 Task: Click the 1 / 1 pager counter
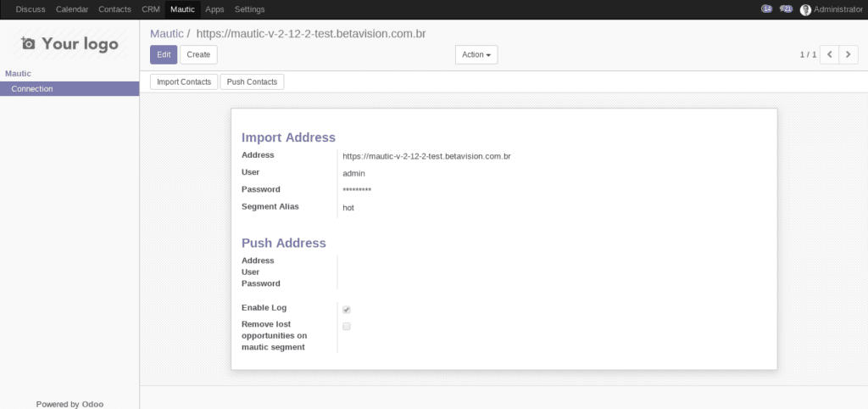coord(808,55)
